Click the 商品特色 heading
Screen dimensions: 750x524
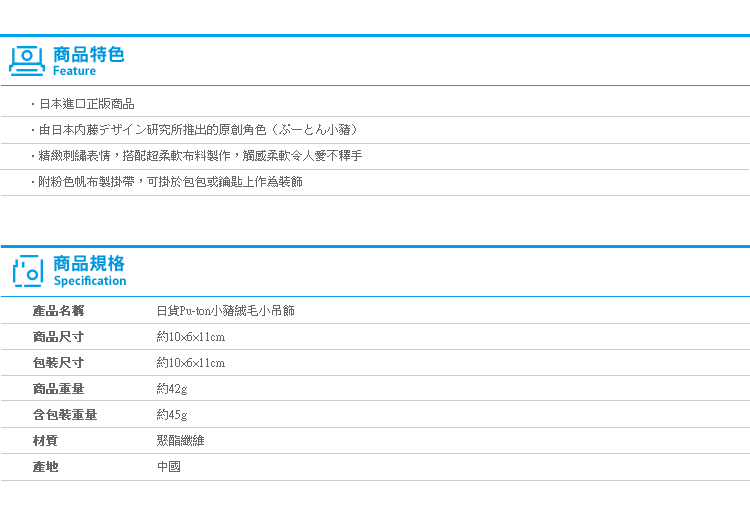pos(88,54)
